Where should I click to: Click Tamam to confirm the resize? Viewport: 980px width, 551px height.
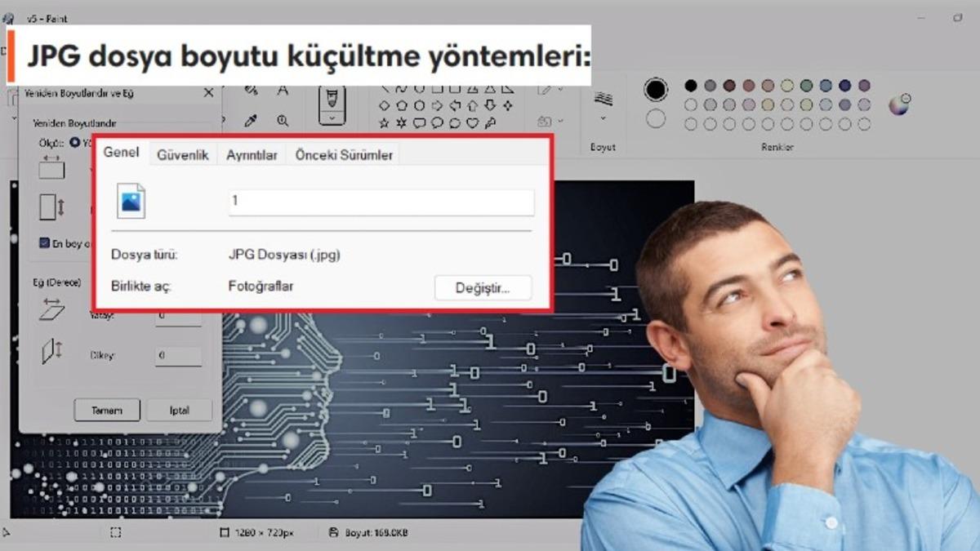(x=106, y=410)
